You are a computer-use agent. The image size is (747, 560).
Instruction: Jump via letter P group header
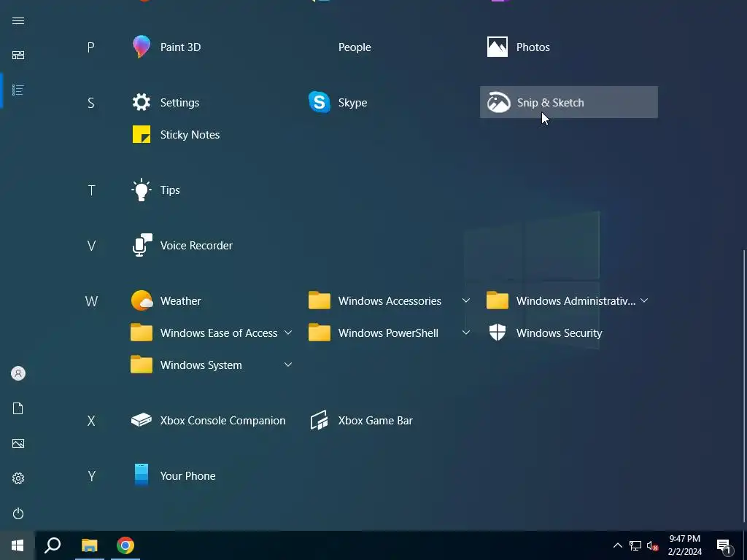pos(90,47)
